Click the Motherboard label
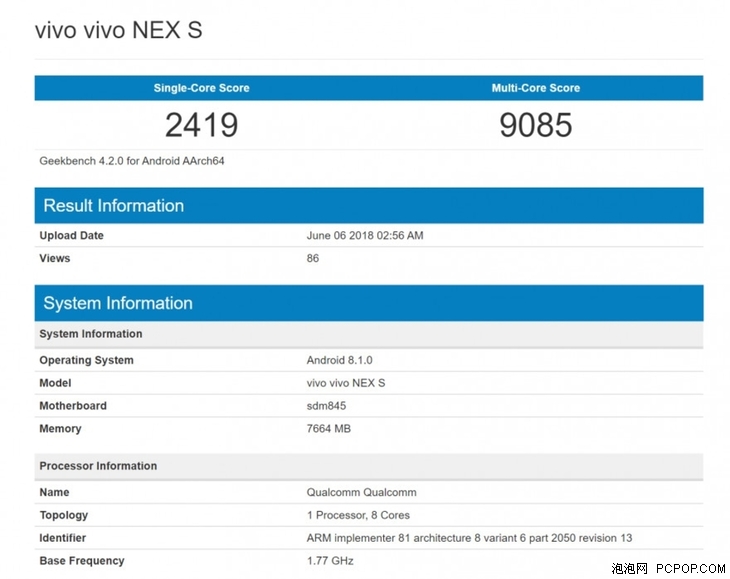The height and width of the screenshot is (579, 730). [73, 406]
